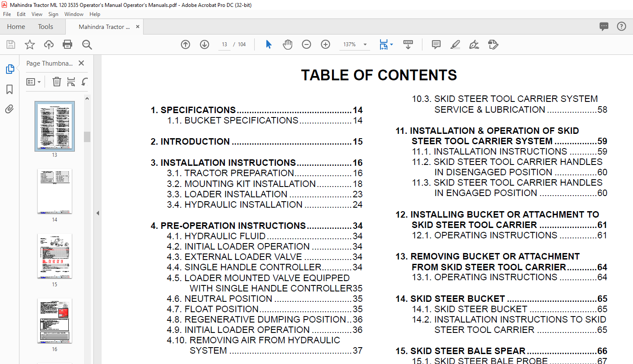Screen dimensions: 633x364
Task: Expand the fit page options arrow
Action: point(392,44)
